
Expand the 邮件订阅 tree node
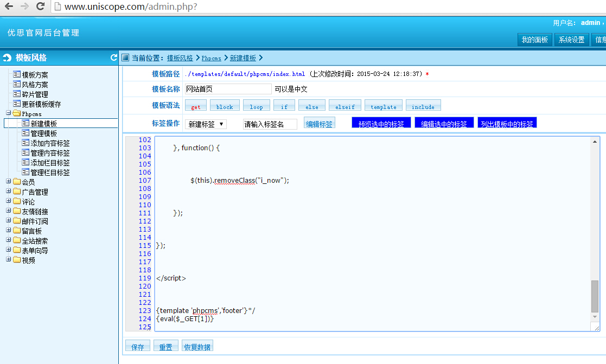[9, 220]
